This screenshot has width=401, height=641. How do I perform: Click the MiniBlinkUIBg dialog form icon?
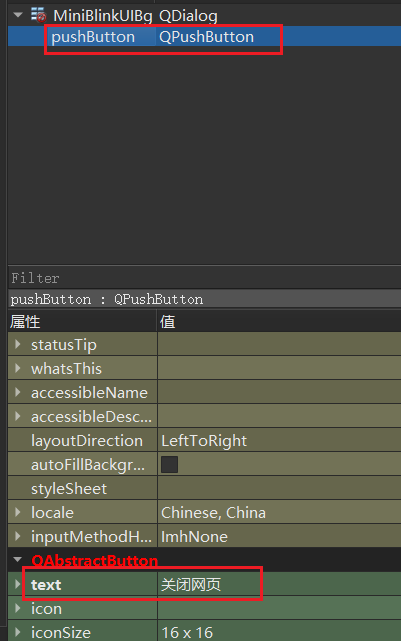pyautogui.click(x=38, y=15)
